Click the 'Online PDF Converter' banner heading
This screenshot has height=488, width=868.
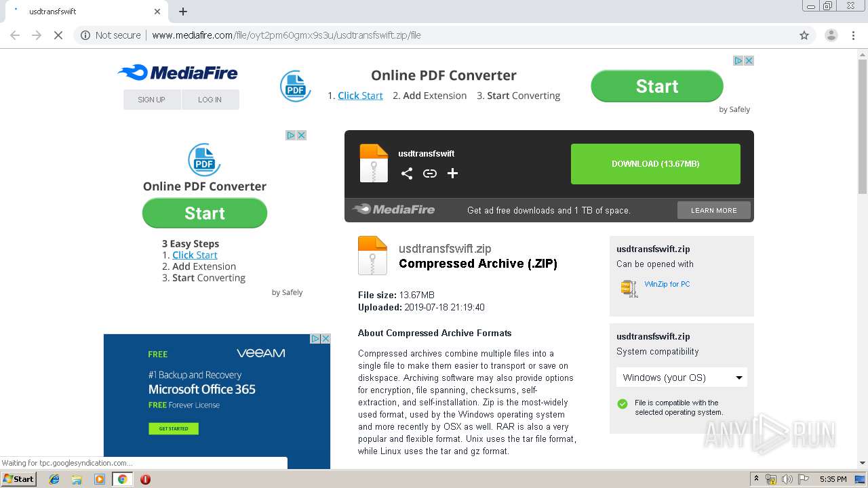443,75
